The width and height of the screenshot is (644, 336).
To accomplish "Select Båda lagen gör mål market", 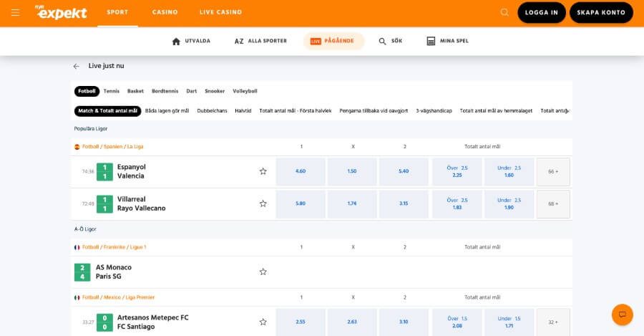I will coord(167,111).
